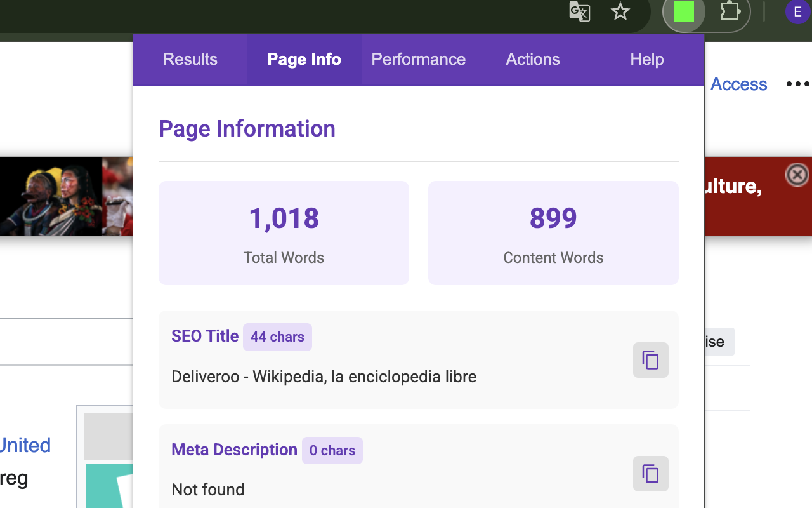Follow the United link on the page
This screenshot has height=508, width=812.
[25, 445]
